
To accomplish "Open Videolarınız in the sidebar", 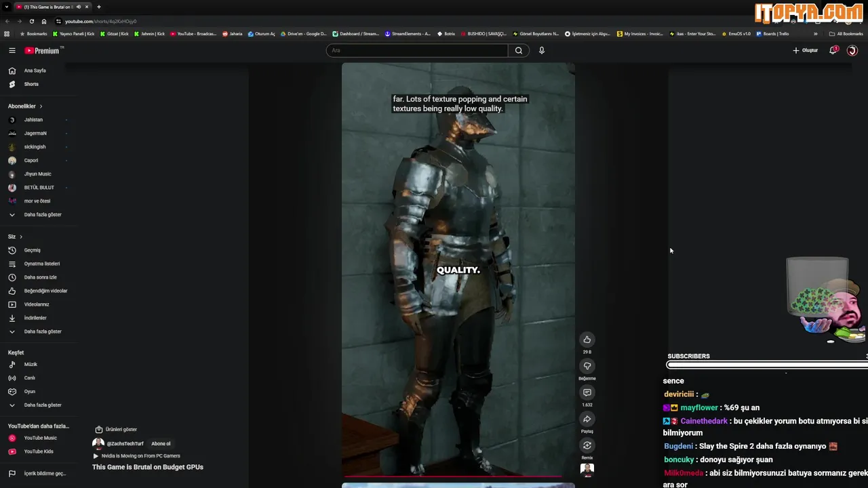I will pos(38,304).
